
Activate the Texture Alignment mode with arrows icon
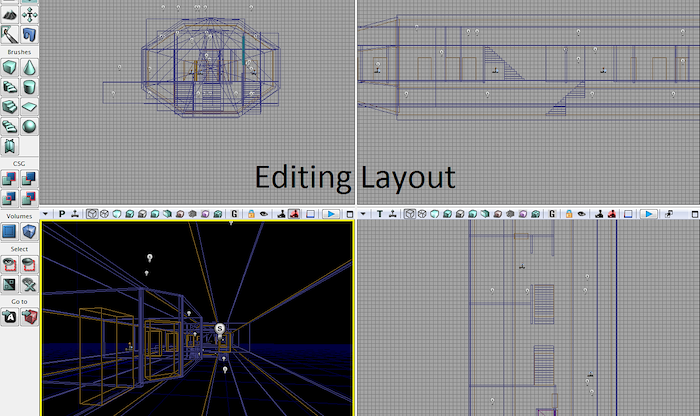(x=29, y=15)
